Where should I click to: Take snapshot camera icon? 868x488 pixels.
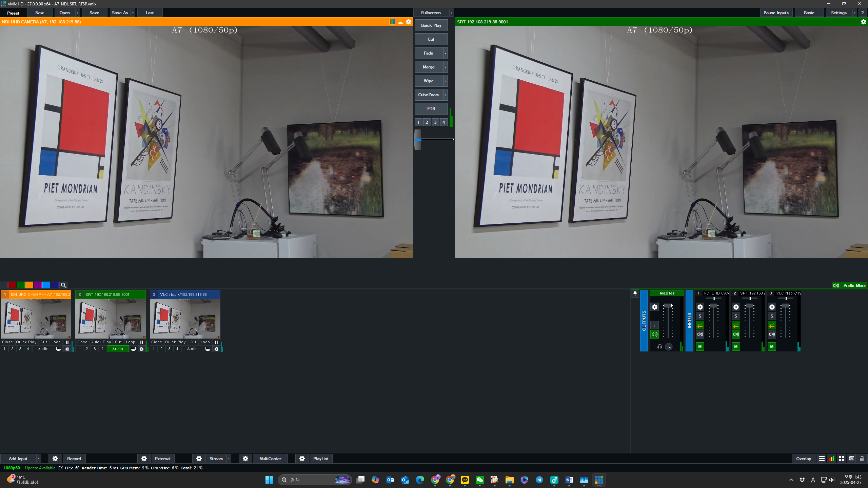pos(851,459)
